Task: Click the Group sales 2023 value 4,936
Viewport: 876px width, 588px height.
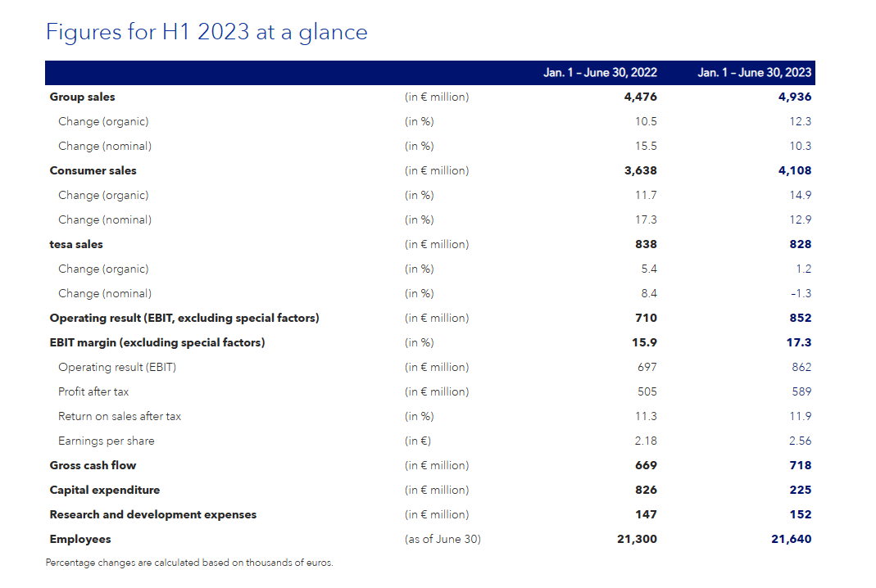Action: click(793, 97)
